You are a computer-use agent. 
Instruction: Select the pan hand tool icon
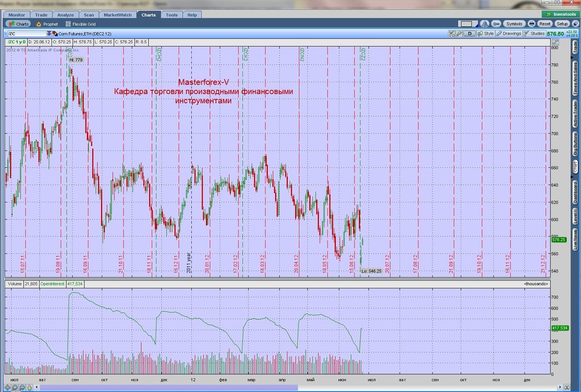tap(30, 387)
